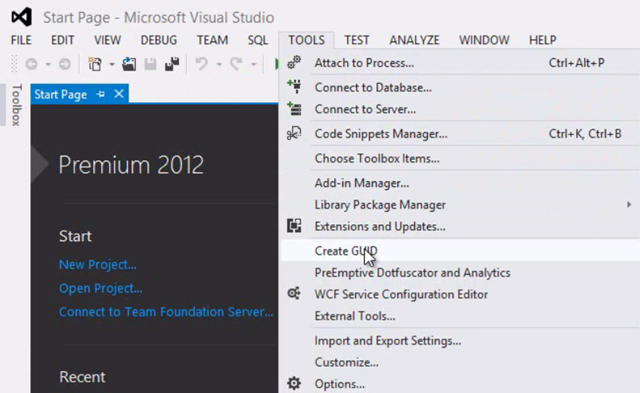The width and height of the screenshot is (640, 393).
Task: Click the Connect to Server icon
Action: pyautogui.click(x=294, y=109)
